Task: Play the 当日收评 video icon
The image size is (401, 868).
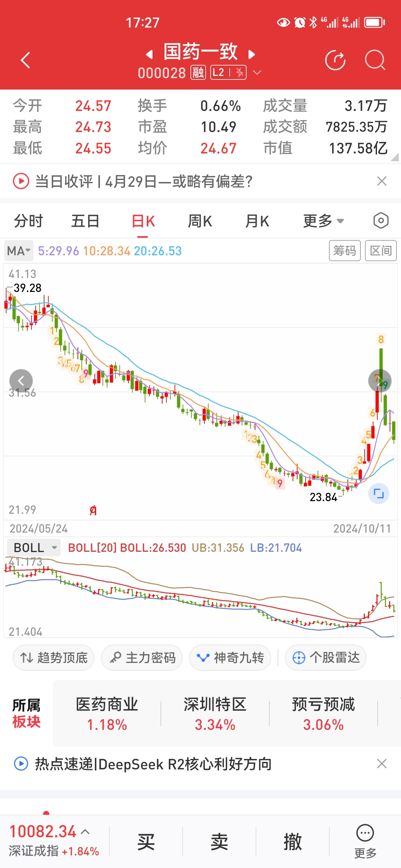Action: click(x=21, y=181)
